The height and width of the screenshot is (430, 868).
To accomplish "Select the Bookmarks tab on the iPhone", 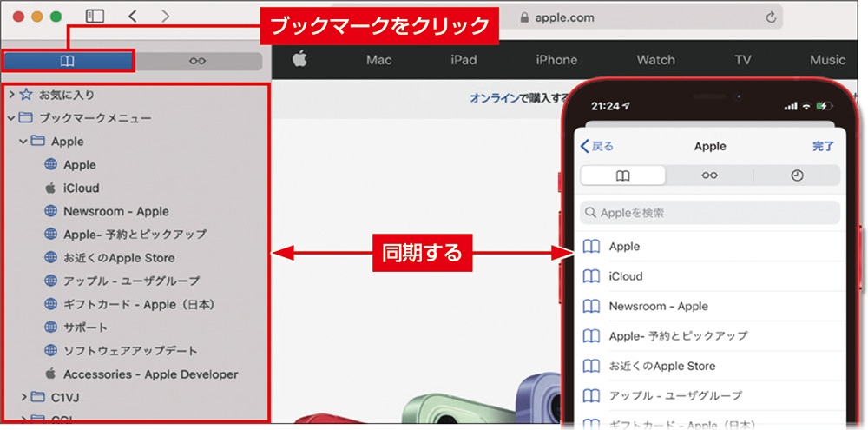I will click(622, 175).
